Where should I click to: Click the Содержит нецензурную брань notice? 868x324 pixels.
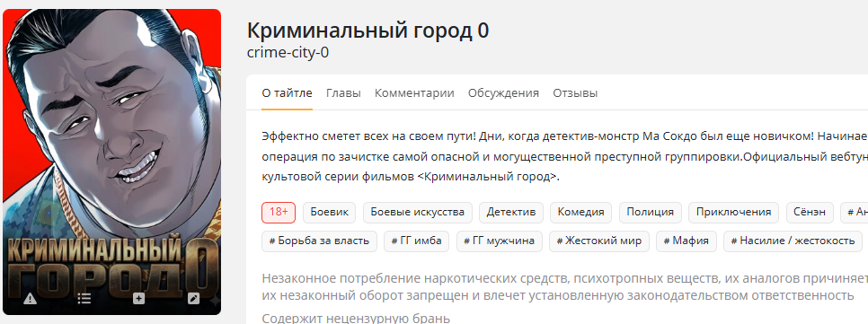(x=356, y=318)
